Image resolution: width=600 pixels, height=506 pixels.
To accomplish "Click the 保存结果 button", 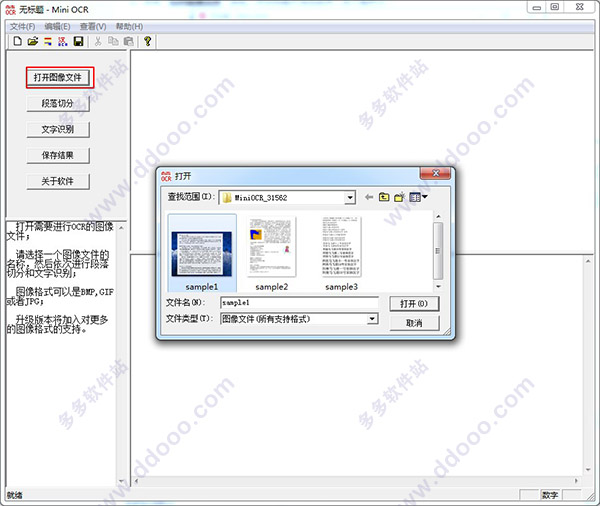I will click(58, 155).
